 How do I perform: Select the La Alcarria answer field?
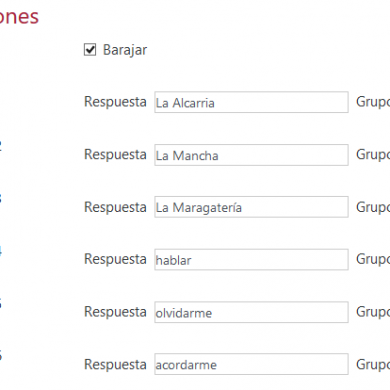tap(251, 102)
